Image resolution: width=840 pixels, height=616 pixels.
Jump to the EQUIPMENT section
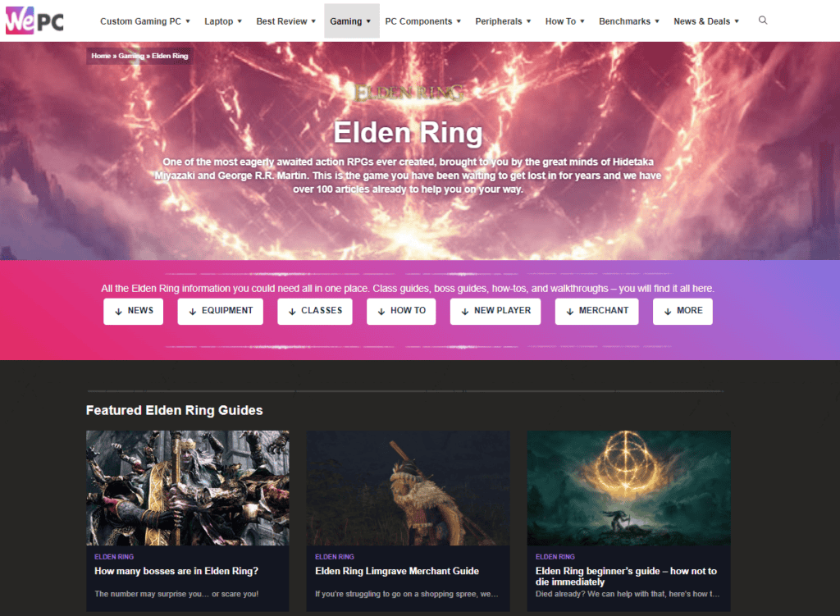pyautogui.click(x=220, y=311)
